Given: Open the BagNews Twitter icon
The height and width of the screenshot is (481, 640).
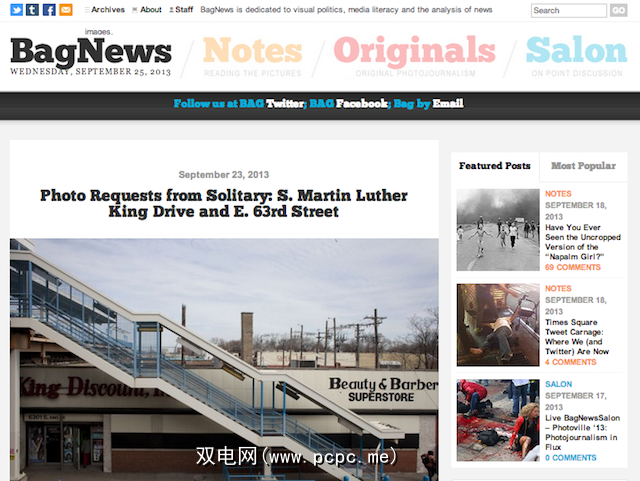Looking at the screenshot, I should (16, 9).
